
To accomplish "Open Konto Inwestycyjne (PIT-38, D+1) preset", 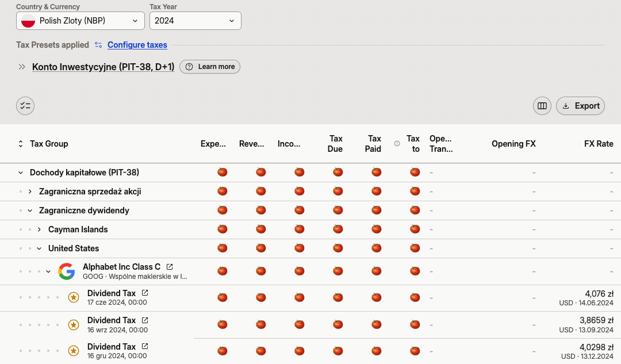I will click(x=103, y=67).
